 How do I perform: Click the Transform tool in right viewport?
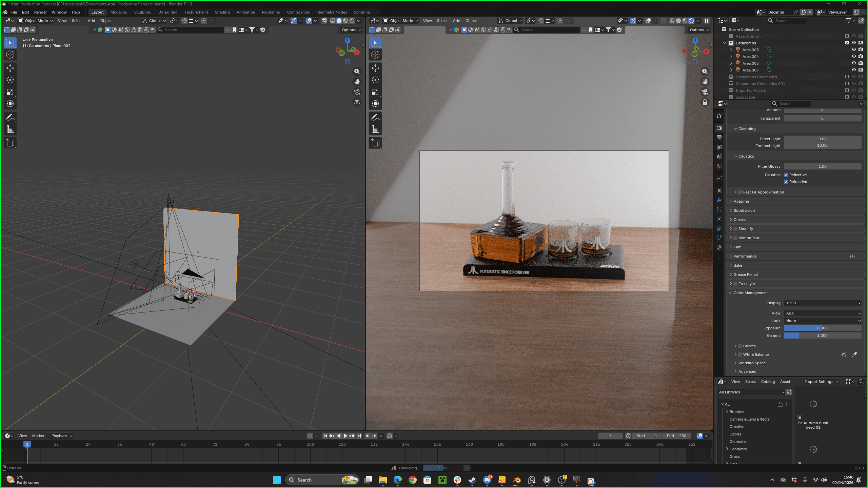tap(375, 104)
